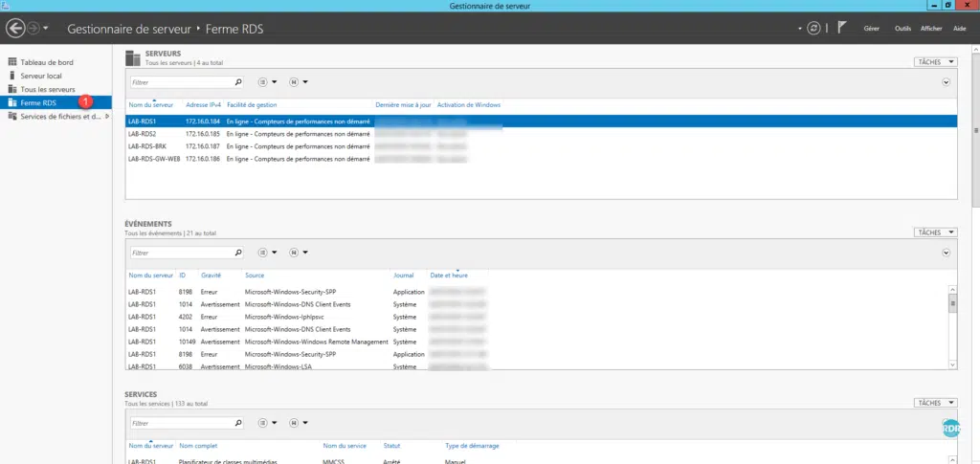The width and height of the screenshot is (980, 464).
Task: Collapse the Événements filter area chevron
Action: click(947, 253)
